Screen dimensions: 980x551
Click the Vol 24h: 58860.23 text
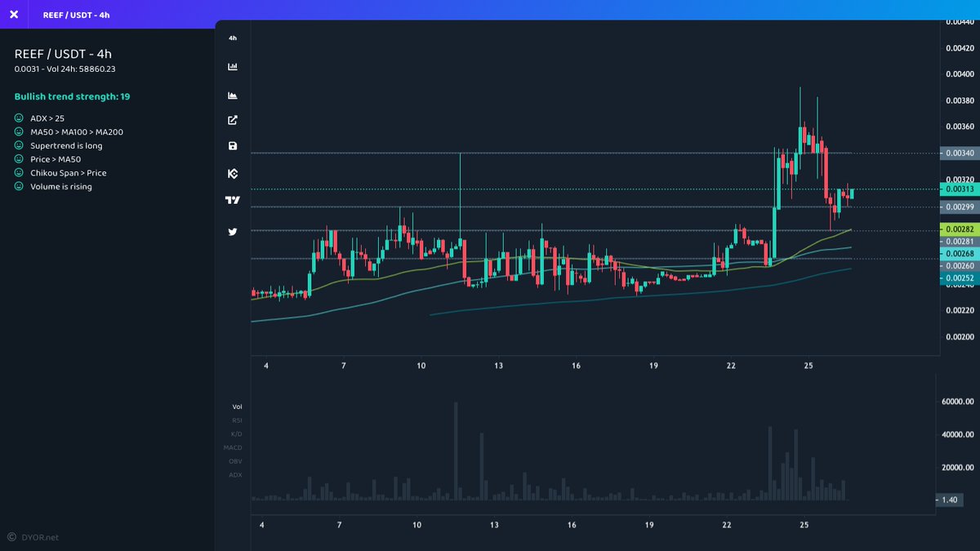coord(82,69)
